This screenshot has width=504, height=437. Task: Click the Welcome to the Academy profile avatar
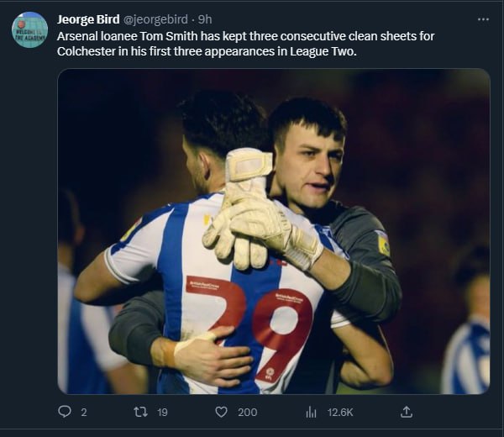point(29,29)
